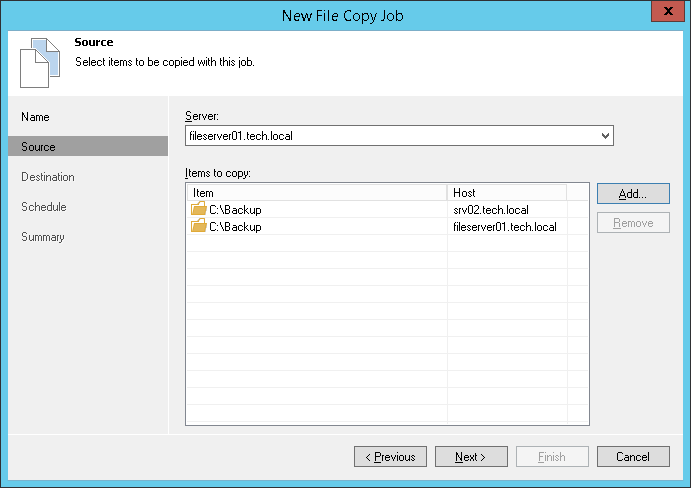This screenshot has height=488, width=691.
Task: Click the fileserver01.tech.local server field
Action: point(390,136)
